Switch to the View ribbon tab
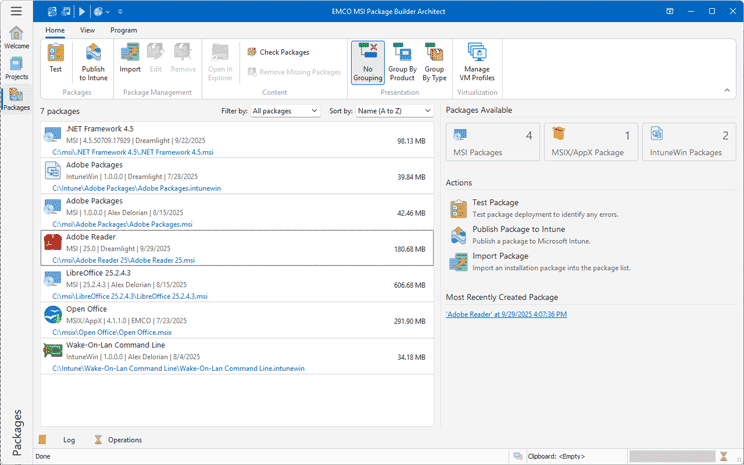Image resolution: width=744 pixels, height=465 pixels. click(x=87, y=30)
